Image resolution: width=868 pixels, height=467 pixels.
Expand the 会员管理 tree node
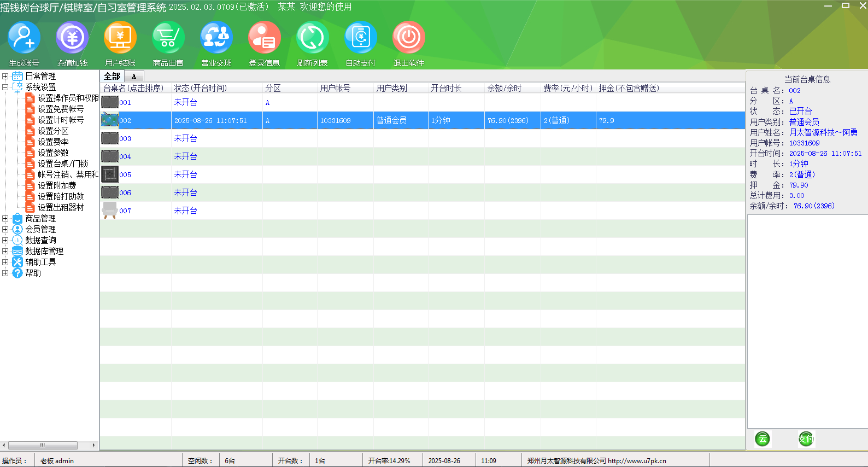pyautogui.click(x=5, y=230)
